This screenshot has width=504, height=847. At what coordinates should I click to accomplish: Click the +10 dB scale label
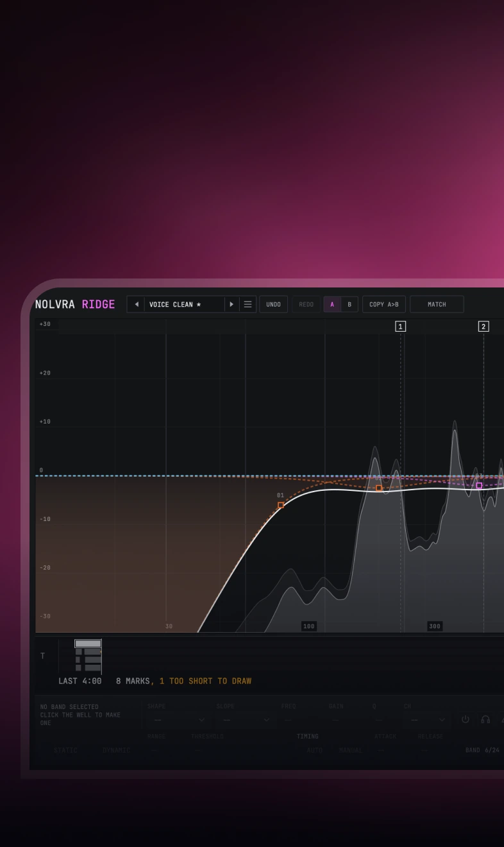tap(45, 422)
